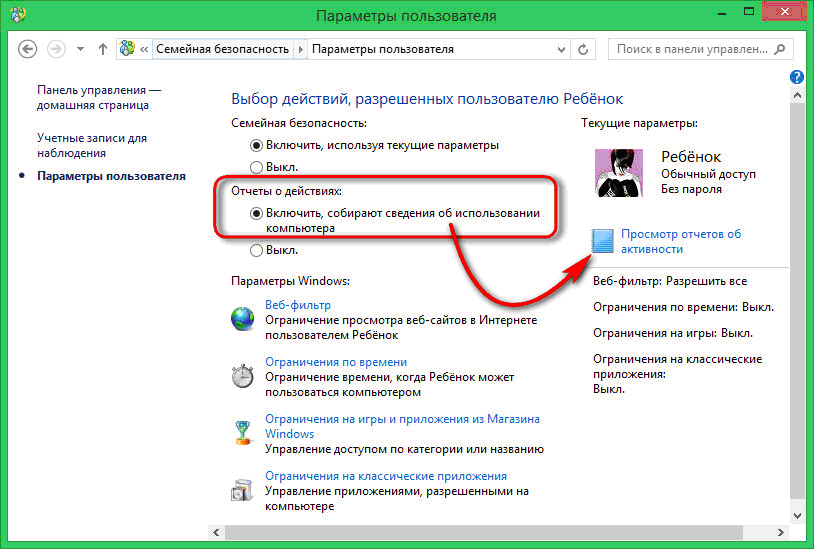The width and height of the screenshot is (814, 549).
Task: Click the Веб-фильтр: Разрешить все status text
Action: tap(670, 281)
